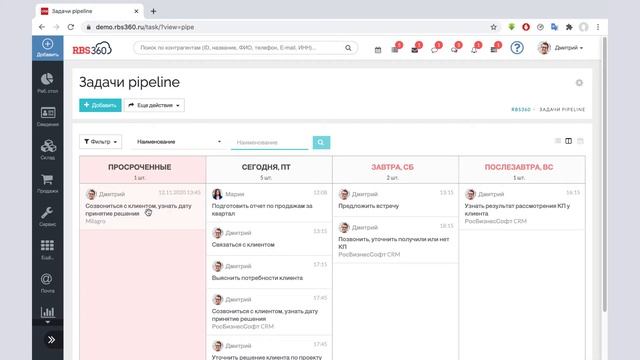The height and width of the screenshot is (360, 640).
Task: Open the first chat bubble notification icon
Action: [434, 49]
